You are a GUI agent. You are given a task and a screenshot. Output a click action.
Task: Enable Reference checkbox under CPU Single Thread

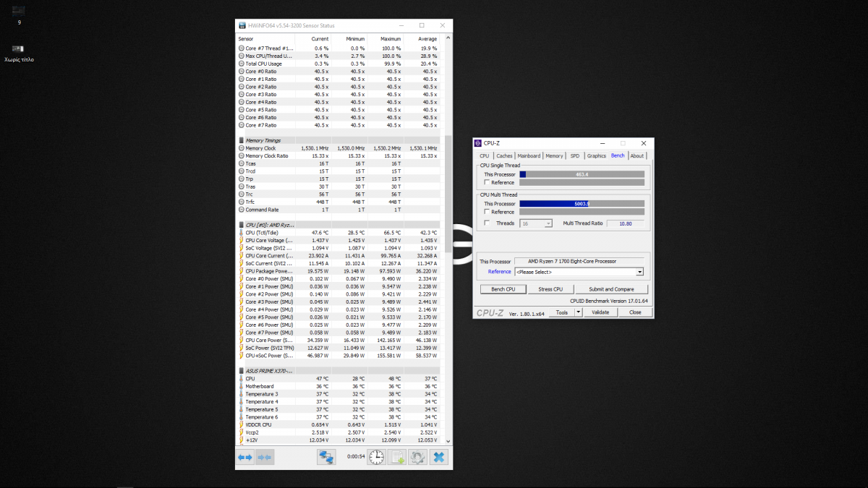[487, 182]
